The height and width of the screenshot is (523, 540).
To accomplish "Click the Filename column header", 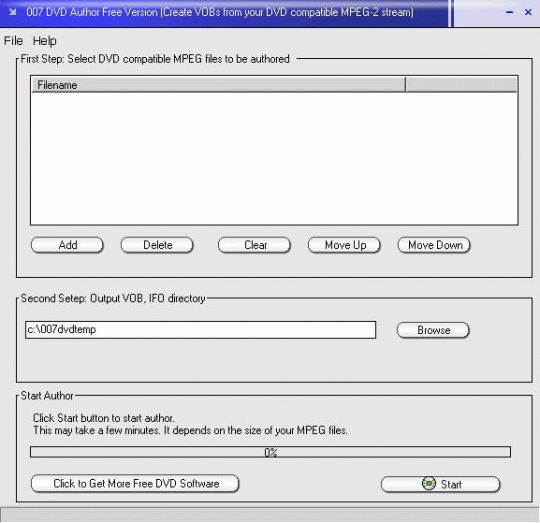I will pos(218,85).
